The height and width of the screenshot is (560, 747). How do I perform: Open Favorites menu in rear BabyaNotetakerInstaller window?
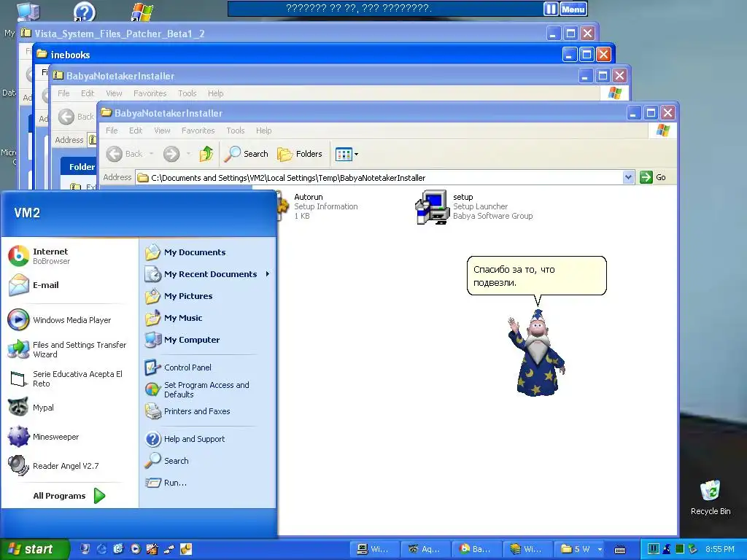150,93
